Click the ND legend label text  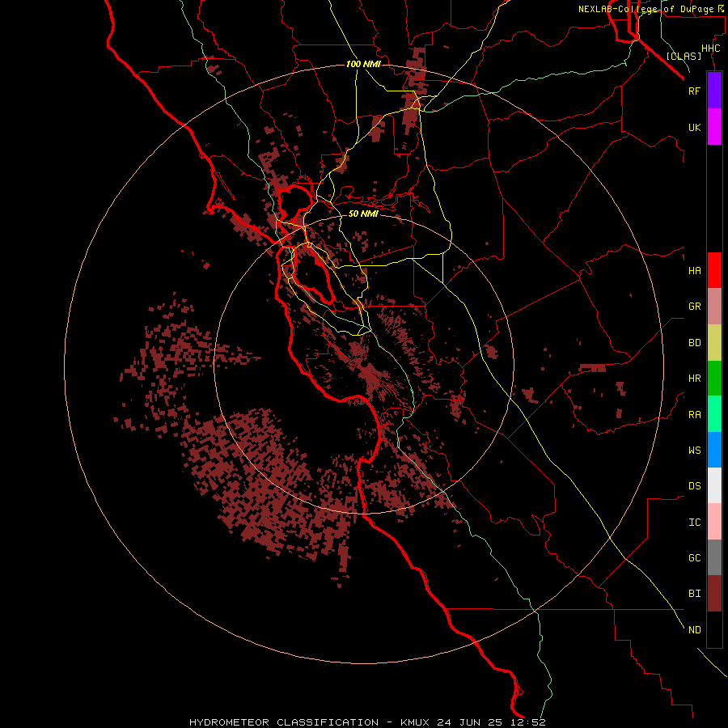click(694, 630)
